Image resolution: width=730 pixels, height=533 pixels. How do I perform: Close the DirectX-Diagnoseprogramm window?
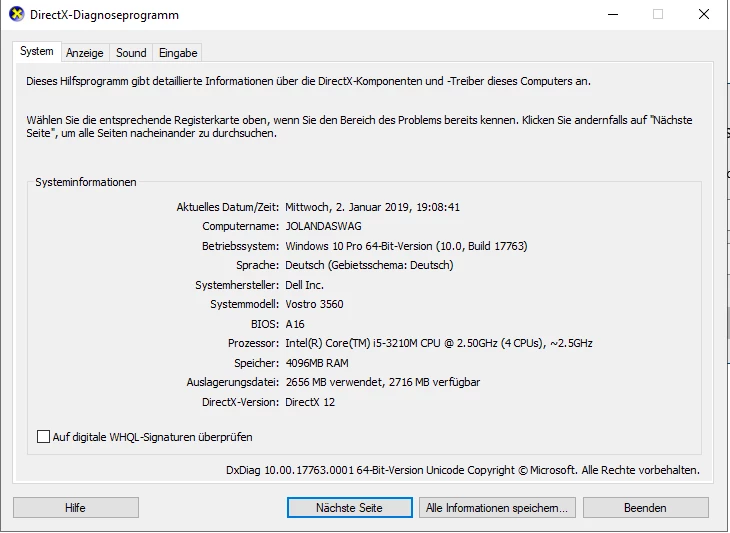pyautogui.click(x=704, y=14)
